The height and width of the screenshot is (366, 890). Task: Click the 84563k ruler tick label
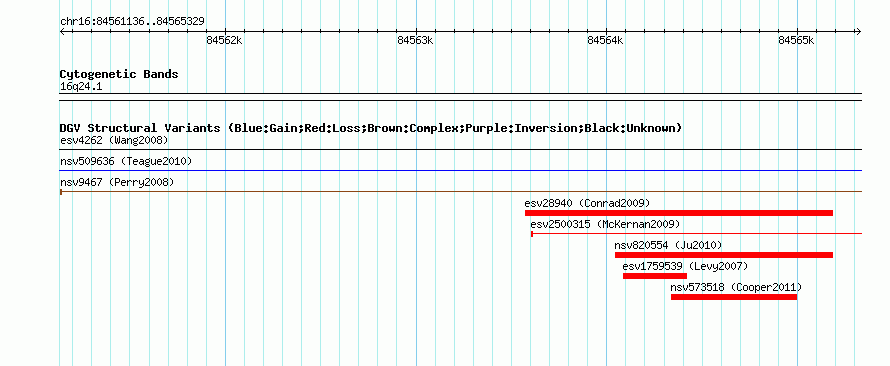coord(415,40)
